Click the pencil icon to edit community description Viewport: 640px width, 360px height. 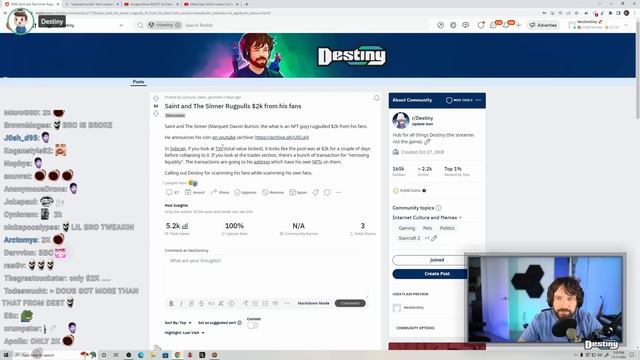point(427,142)
